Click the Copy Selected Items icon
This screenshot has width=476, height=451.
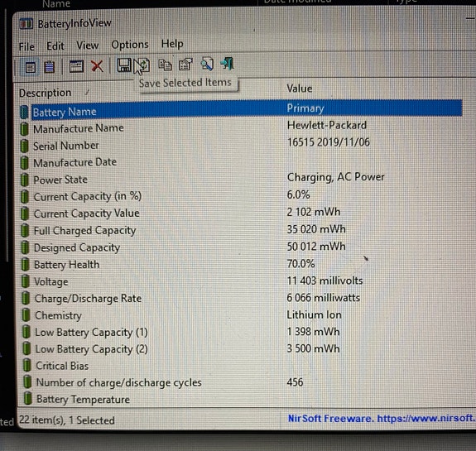coord(165,65)
